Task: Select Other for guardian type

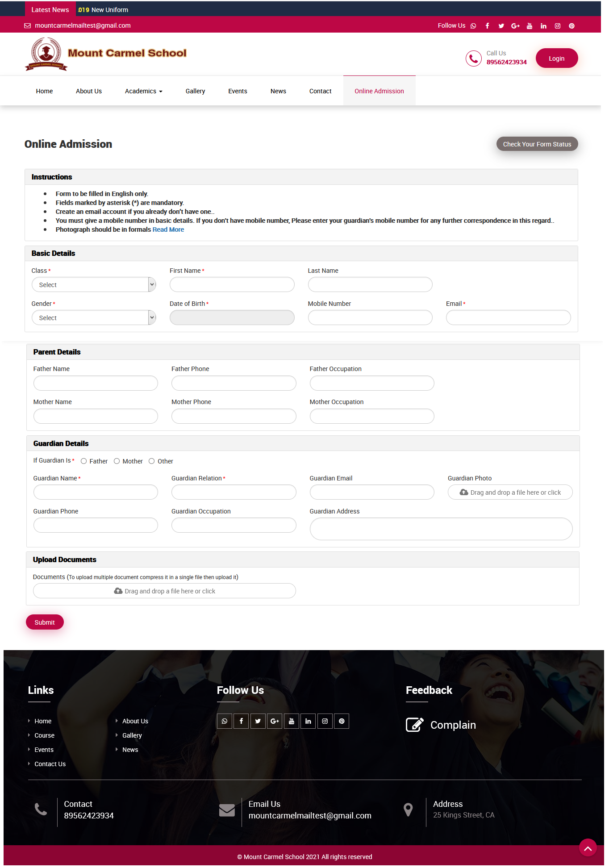Action: pos(151,461)
